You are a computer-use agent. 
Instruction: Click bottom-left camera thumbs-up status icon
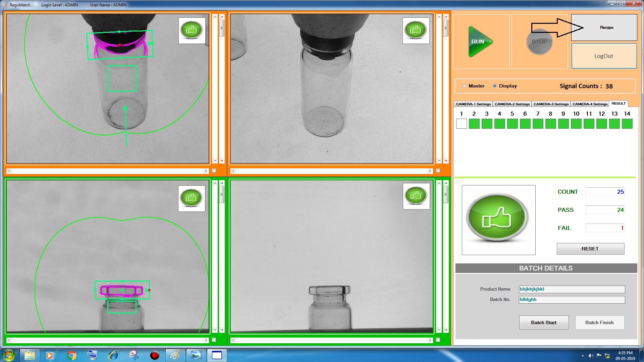coord(191,198)
